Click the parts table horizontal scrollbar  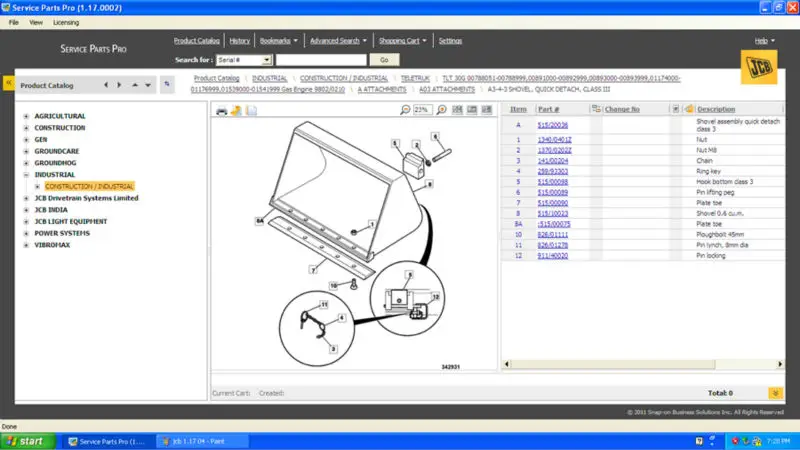(x=613, y=364)
